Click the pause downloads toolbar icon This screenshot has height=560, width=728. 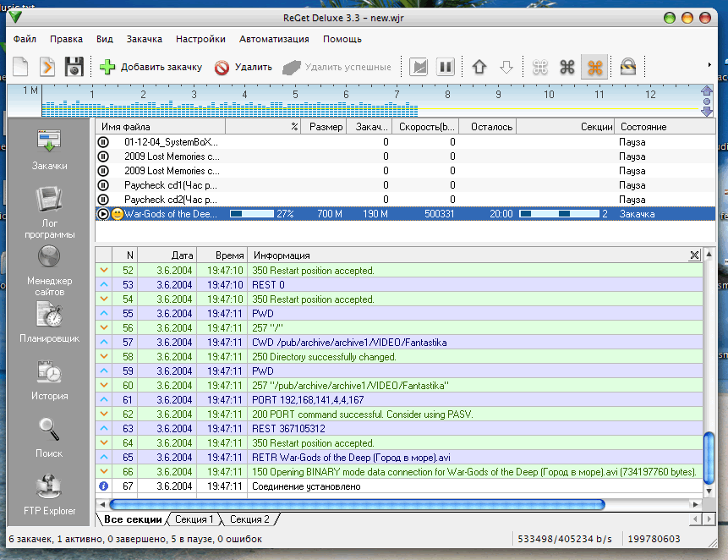pyautogui.click(x=446, y=67)
